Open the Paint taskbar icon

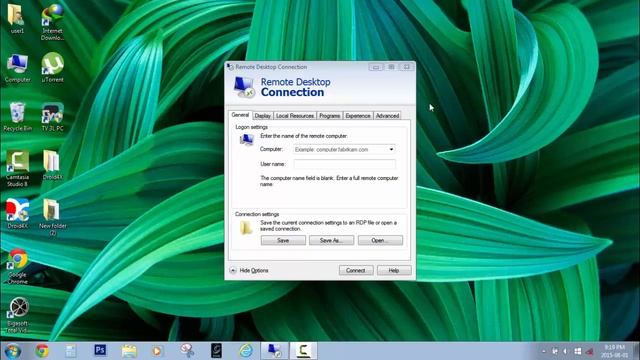tap(187, 351)
